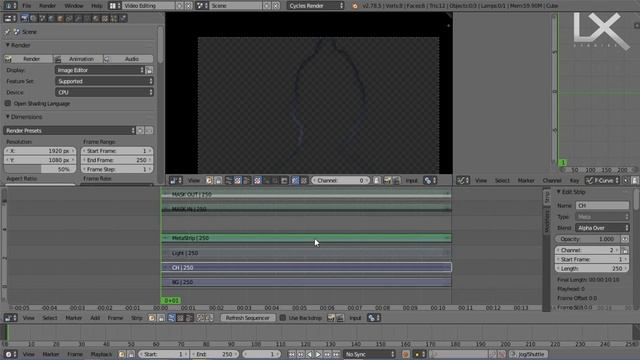640x360 pixels.
Task: Click the Render image button
Action: tap(28, 59)
